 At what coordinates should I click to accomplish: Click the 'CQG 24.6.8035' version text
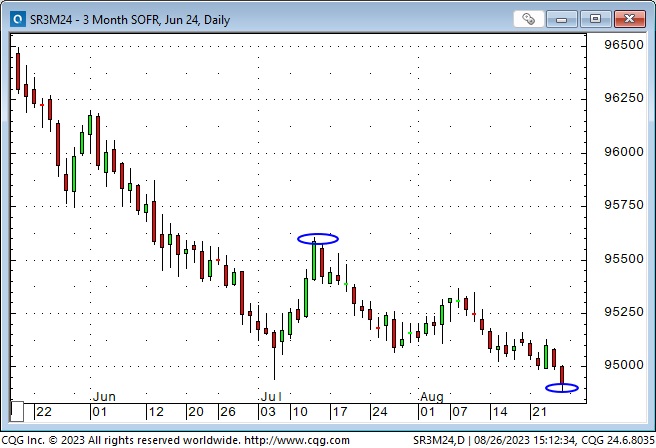[x=618, y=440]
